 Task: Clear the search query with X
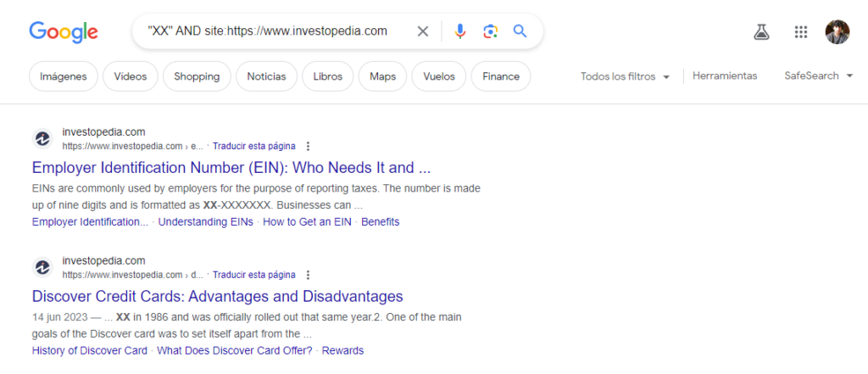click(423, 31)
